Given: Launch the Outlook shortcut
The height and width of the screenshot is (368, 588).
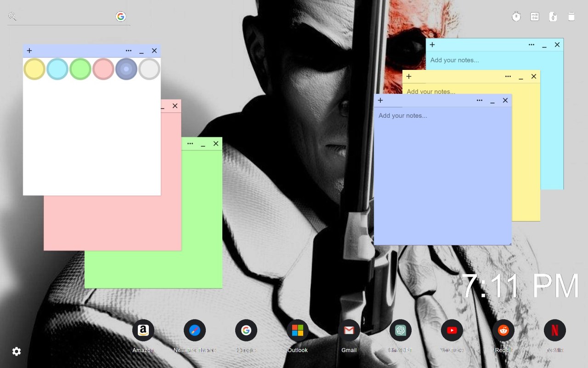Looking at the screenshot, I should [x=298, y=330].
